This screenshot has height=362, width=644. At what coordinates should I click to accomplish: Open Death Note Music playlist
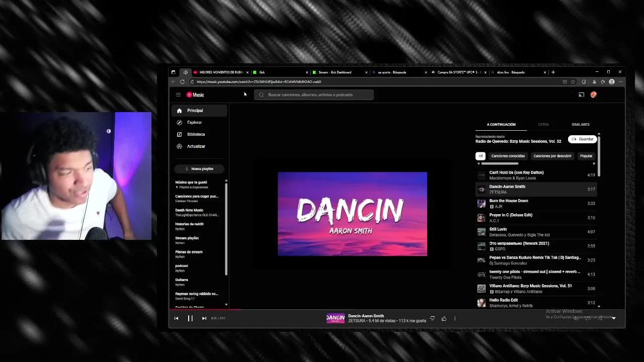tap(198, 213)
